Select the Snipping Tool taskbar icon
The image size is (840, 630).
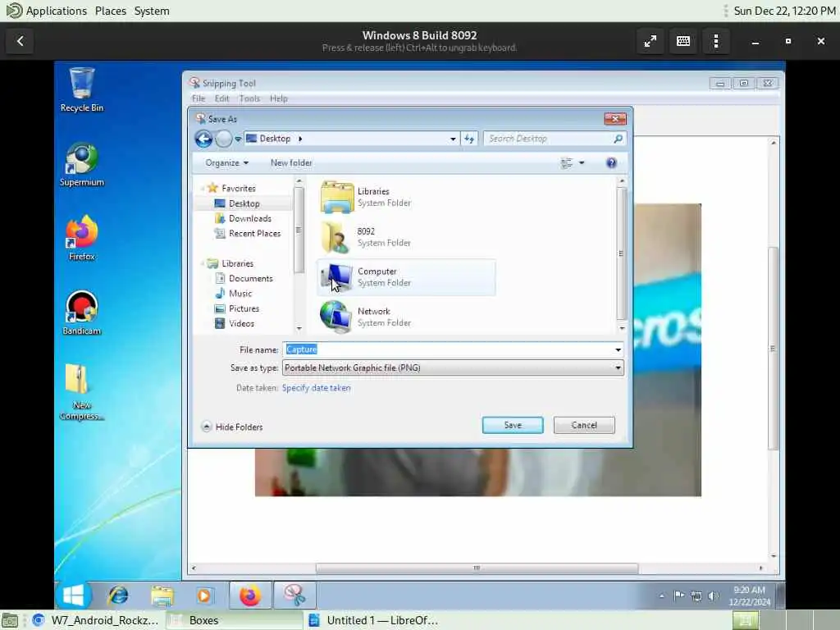(294, 596)
